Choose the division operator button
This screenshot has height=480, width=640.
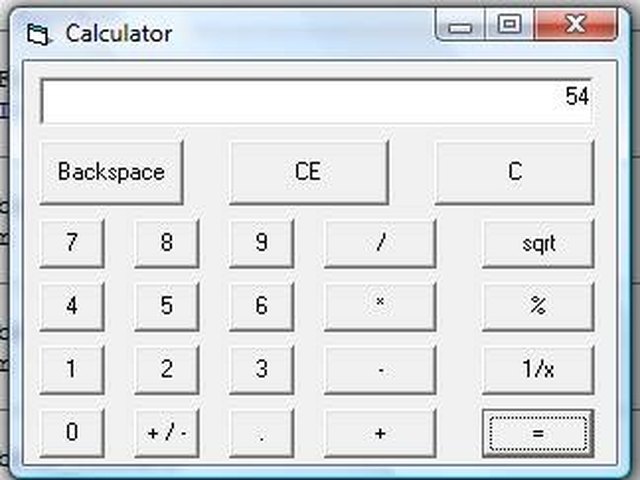(380, 244)
